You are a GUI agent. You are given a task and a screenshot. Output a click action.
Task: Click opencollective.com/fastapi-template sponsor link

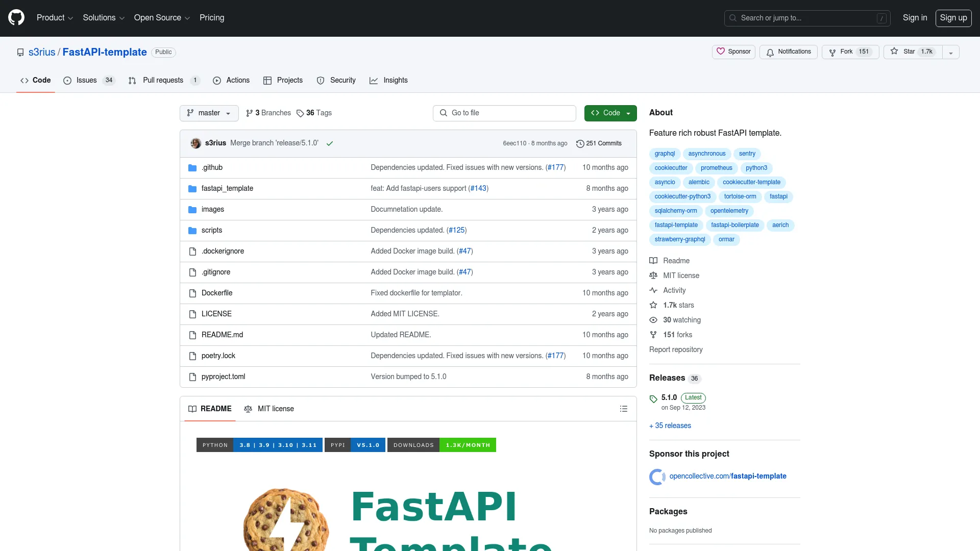(728, 477)
